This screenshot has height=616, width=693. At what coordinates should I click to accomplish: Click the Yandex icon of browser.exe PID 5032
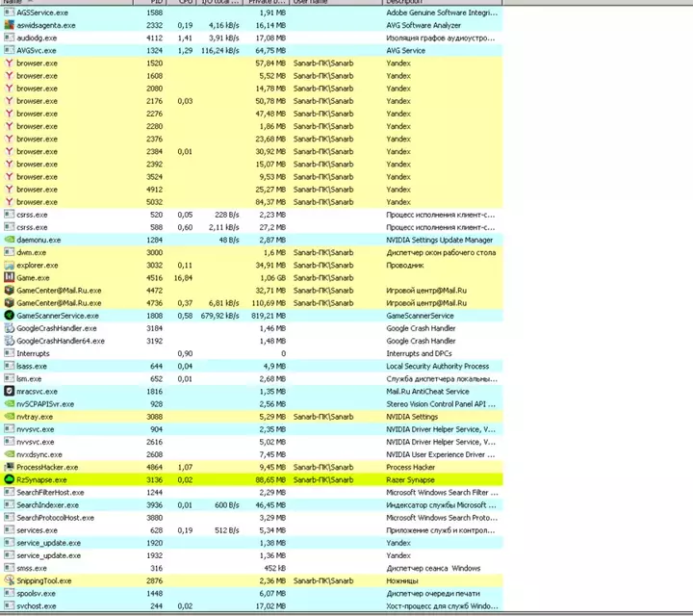coord(9,202)
